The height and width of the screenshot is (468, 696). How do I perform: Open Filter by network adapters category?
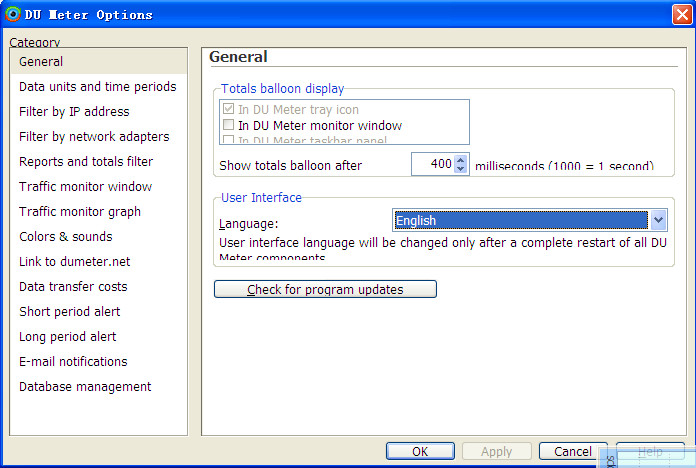coord(99,137)
